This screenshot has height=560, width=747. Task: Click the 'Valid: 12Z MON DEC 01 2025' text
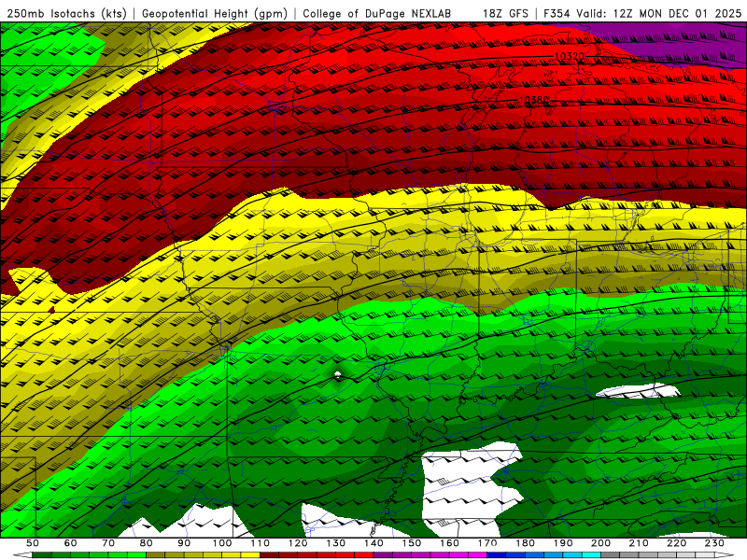659,14
